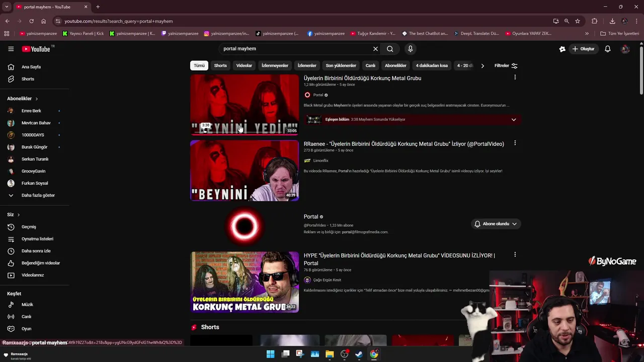Click the magnifier search button
Screen dimensions: 644x362
(x=390, y=49)
